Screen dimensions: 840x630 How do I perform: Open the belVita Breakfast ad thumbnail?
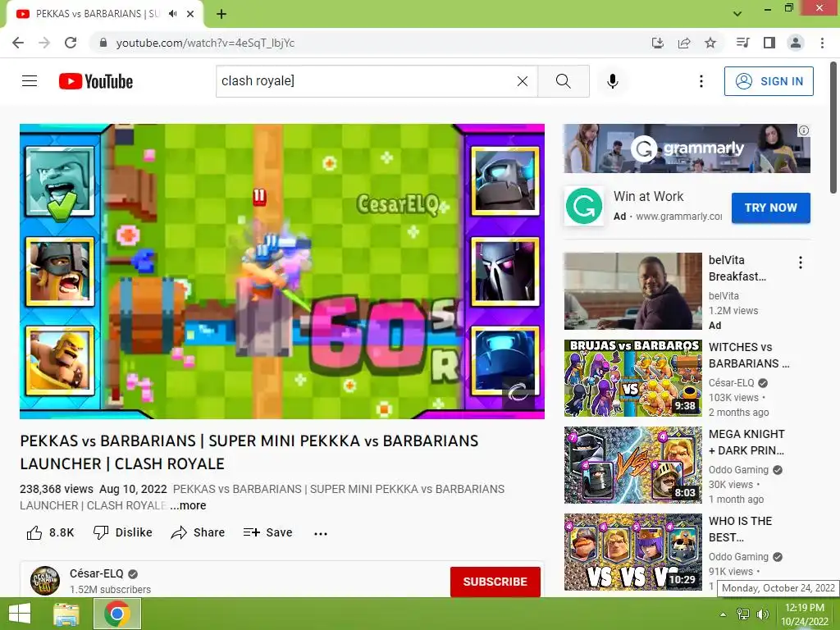[632, 291]
